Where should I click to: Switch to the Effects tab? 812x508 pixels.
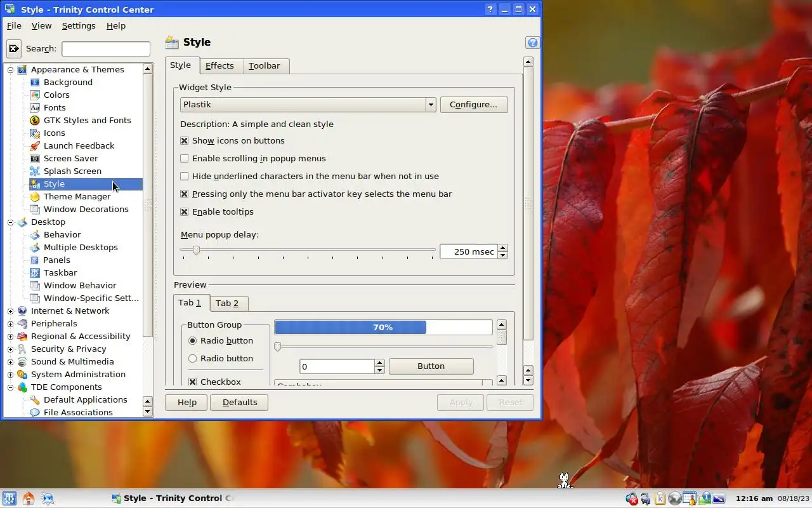(x=219, y=66)
